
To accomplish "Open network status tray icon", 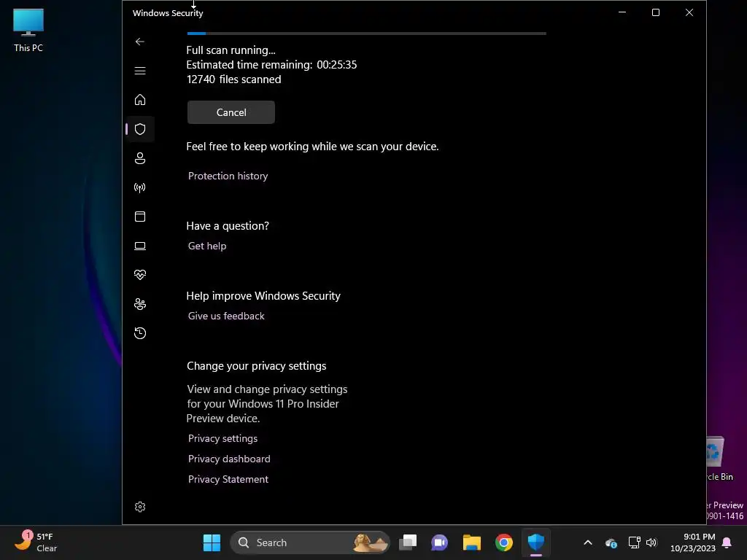I will click(634, 542).
